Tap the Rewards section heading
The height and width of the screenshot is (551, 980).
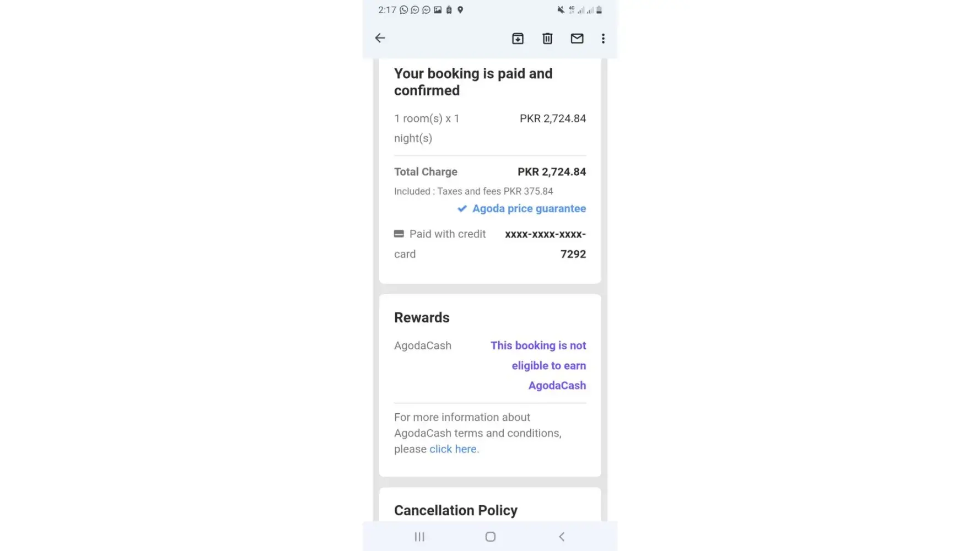click(x=422, y=318)
